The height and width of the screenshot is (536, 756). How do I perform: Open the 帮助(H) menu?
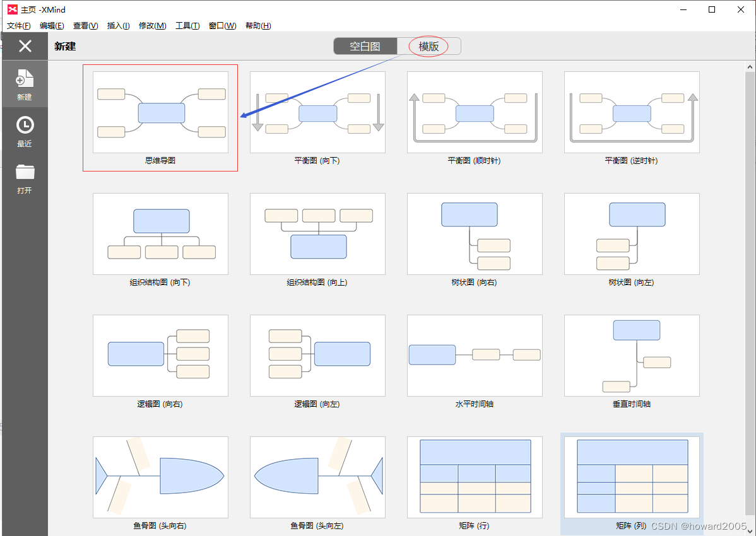click(258, 25)
